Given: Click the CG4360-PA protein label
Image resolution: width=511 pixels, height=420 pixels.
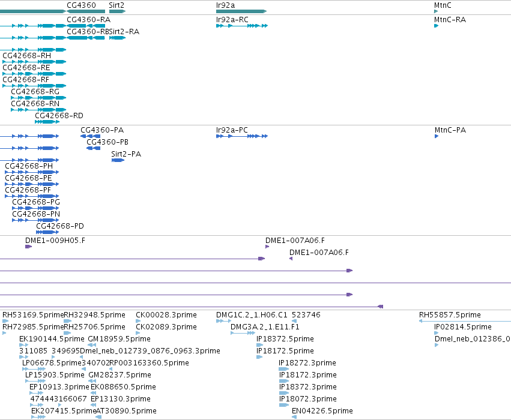Looking at the screenshot, I should [102, 130].
